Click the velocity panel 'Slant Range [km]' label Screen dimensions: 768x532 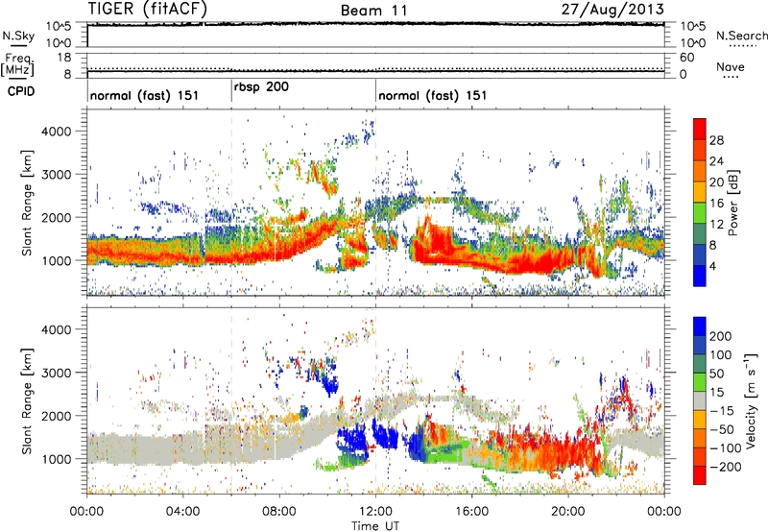pyautogui.click(x=27, y=400)
